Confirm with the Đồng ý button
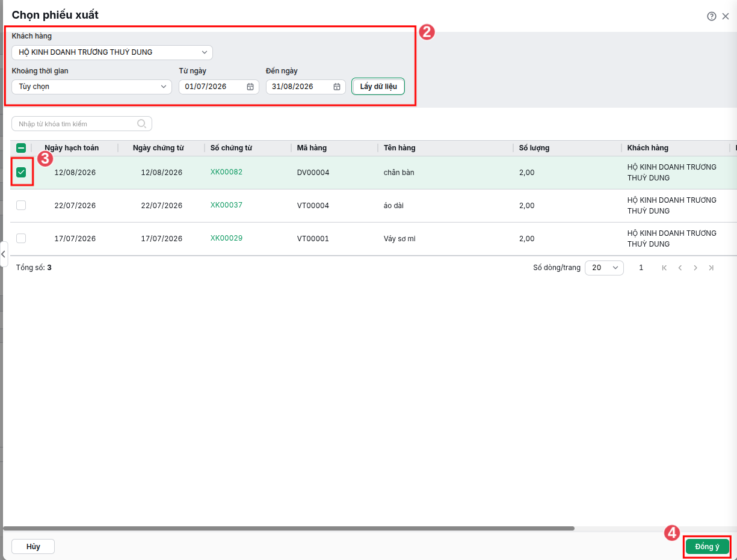Screen dimensions: 737x560 click(707, 546)
